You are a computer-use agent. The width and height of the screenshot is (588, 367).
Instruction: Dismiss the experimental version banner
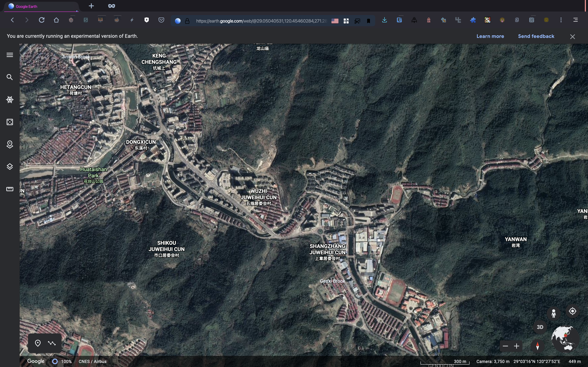(572, 37)
